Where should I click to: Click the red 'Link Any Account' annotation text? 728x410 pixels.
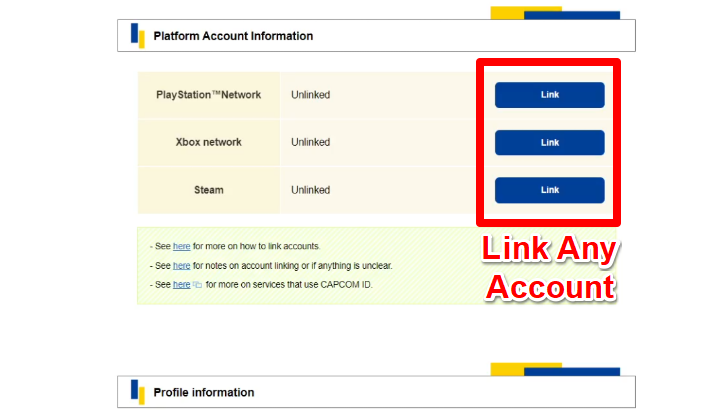pos(549,268)
